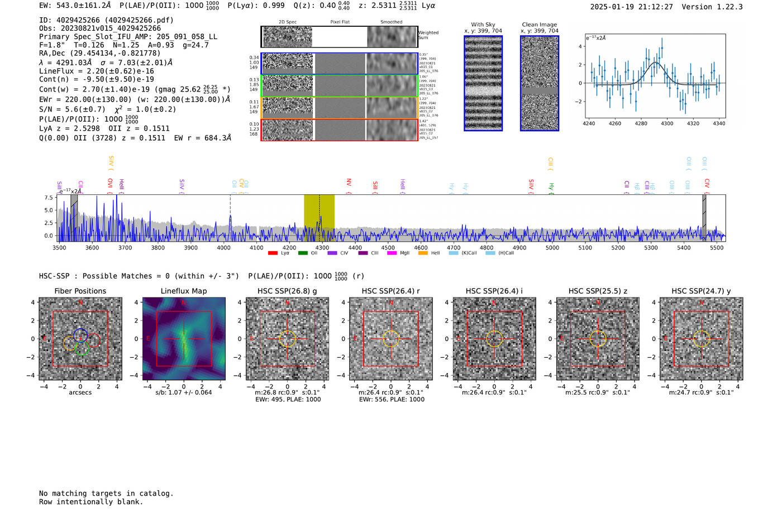Click the 'HSC-SSP : Possible Matches = 0' heading
782x532 pixels.
(x=104, y=276)
